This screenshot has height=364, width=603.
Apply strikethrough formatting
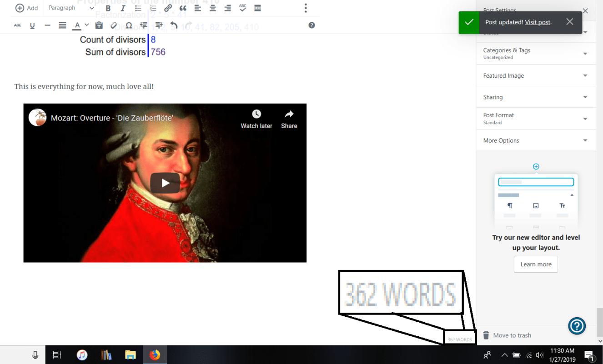click(17, 25)
